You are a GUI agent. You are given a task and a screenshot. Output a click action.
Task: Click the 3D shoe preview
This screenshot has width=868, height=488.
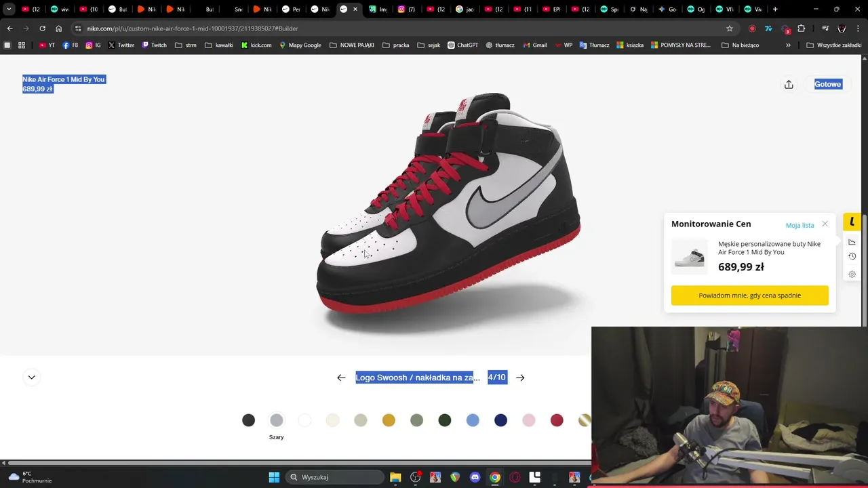449,211
